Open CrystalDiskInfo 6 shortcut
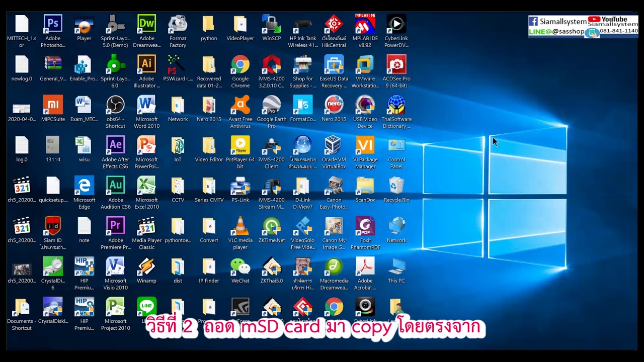The height and width of the screenshot is (362, 644). (53, 266)
